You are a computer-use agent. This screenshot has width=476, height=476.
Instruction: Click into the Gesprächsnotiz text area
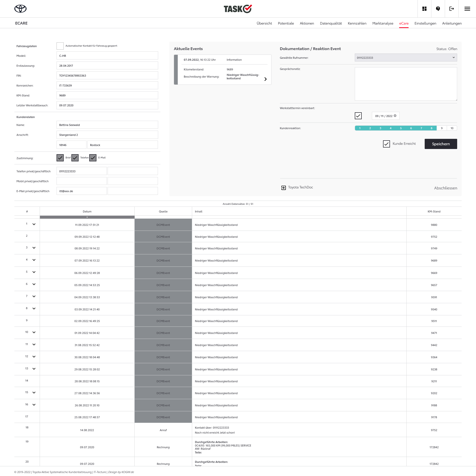406,84
